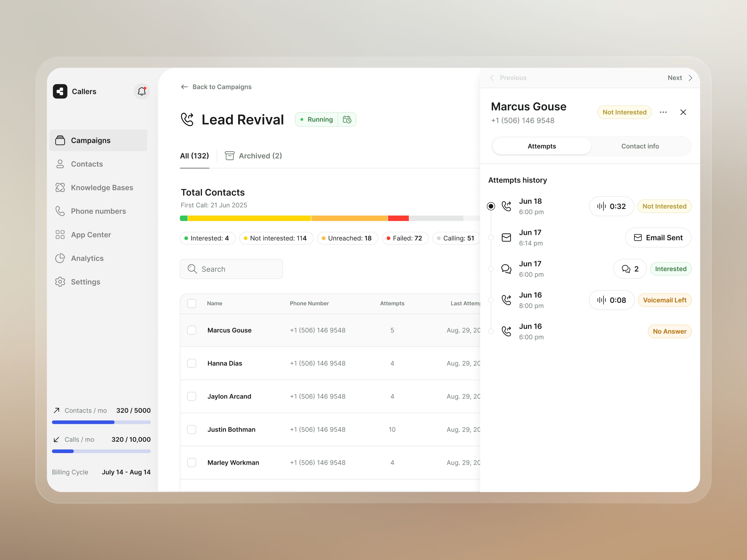Tick the checkbox for Hanna Dias
The height and width of the screenshot is (560, 747).
click(x=192, y=363)
